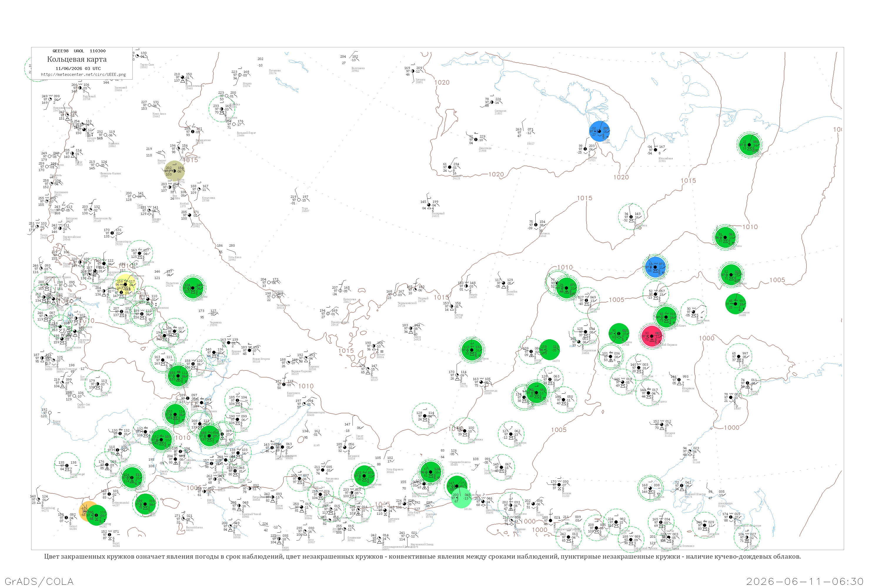Click the station label "Хатанга"
This screenshot has width=882, height=588.
click(x=420, y=79)
